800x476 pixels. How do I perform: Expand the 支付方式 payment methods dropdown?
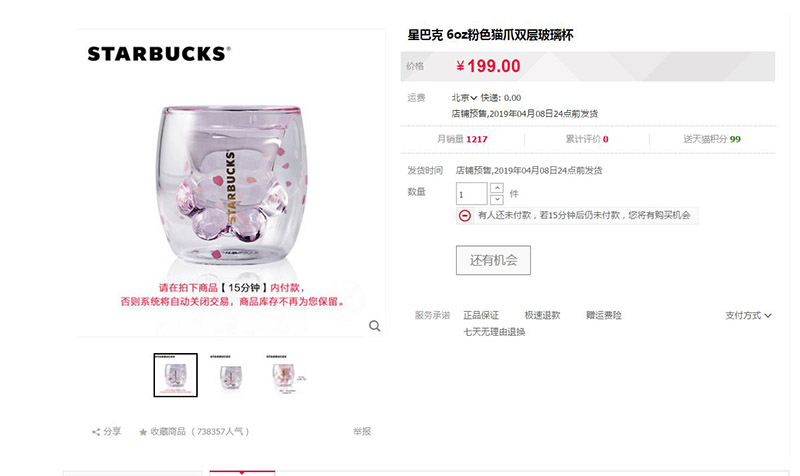pyautogui.click(x=748, y=315)
